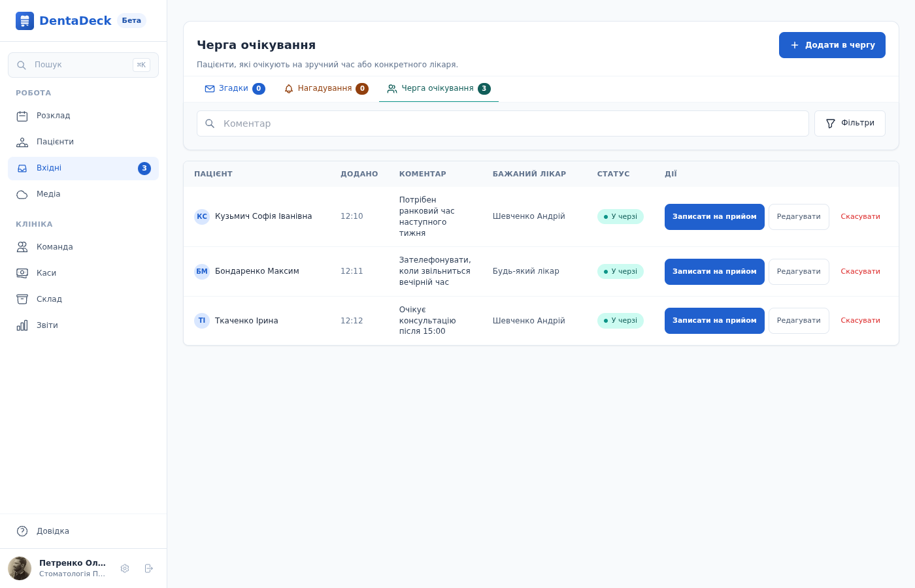Open Пацієнти section in sidebar

(x=83, y=142)
